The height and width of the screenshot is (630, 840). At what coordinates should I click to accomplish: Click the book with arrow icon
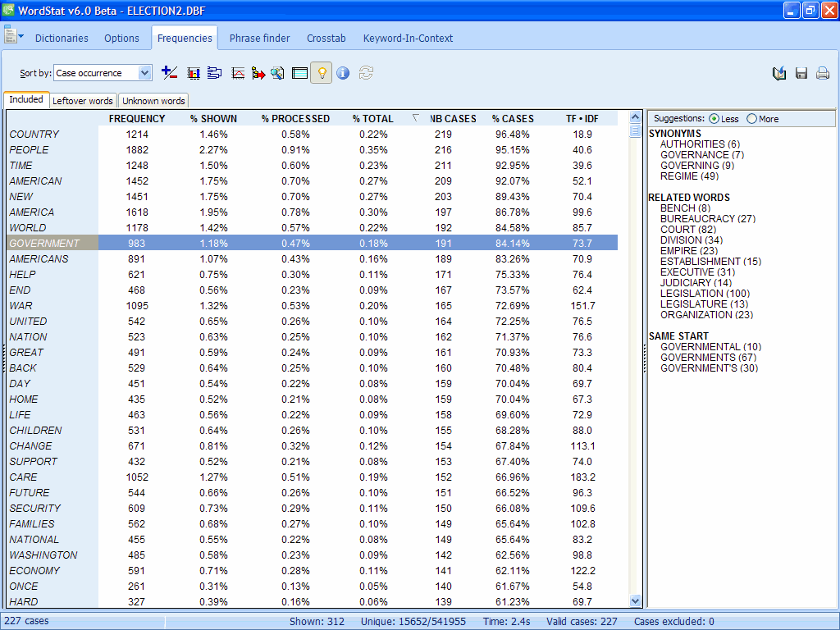(779, 74)
